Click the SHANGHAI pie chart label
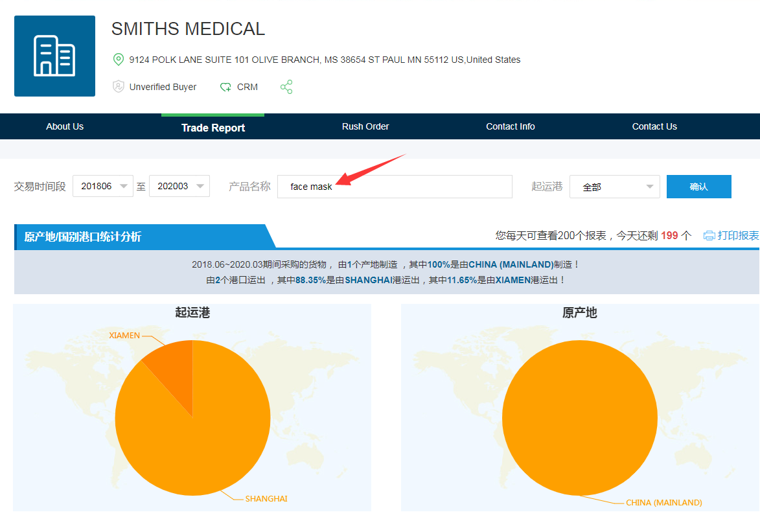Viewport: 760px width, 532px height. coord(266,498)
